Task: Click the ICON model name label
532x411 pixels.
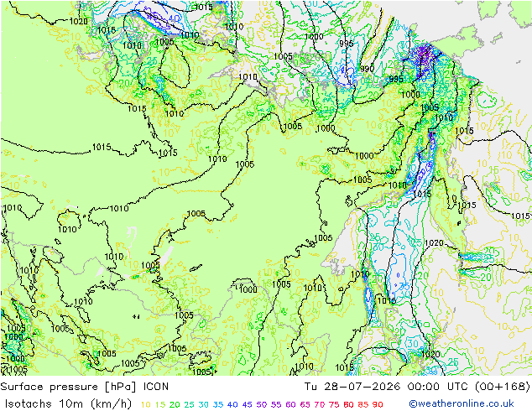Action: coord(156,387)
